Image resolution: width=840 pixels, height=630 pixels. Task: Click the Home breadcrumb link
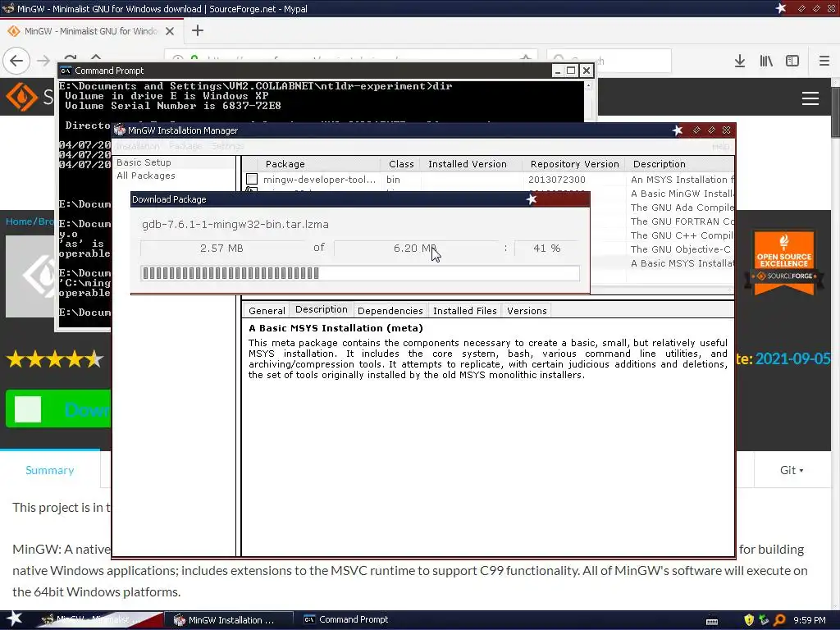point(19,221)
